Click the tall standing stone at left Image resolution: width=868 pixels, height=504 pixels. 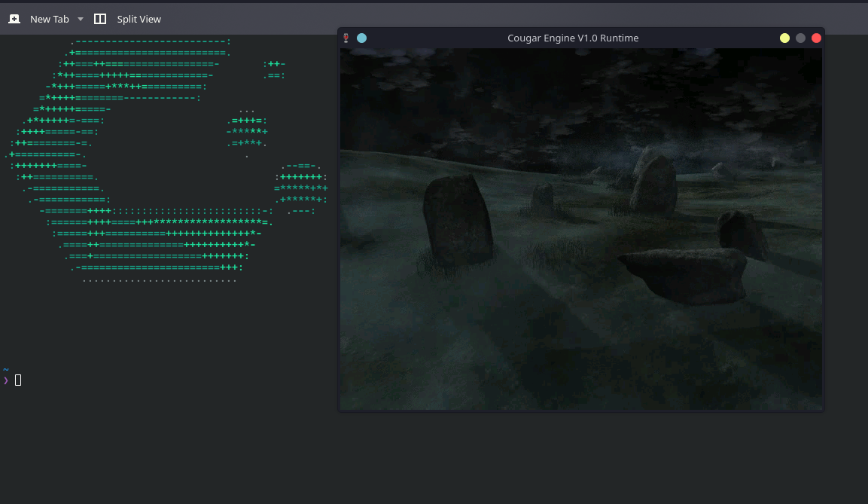[457, 219]
